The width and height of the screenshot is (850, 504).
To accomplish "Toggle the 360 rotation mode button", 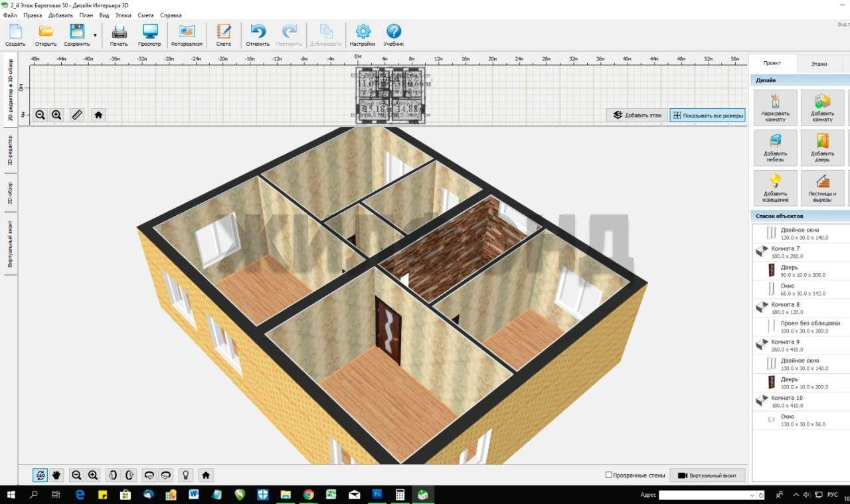I will 40,475.
